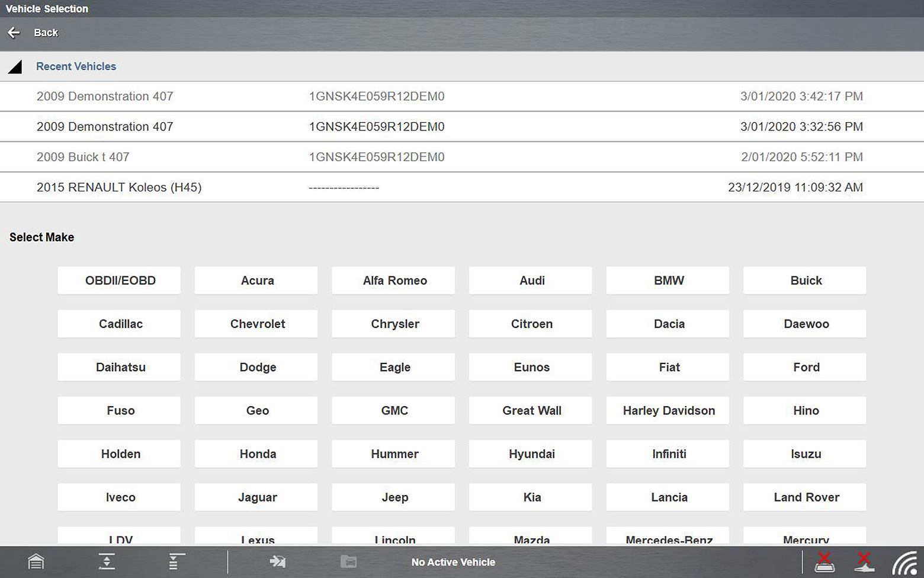Click the collapse toolbar icon beside Home
The height and width of the screenshot is (578, 924).
107,561
